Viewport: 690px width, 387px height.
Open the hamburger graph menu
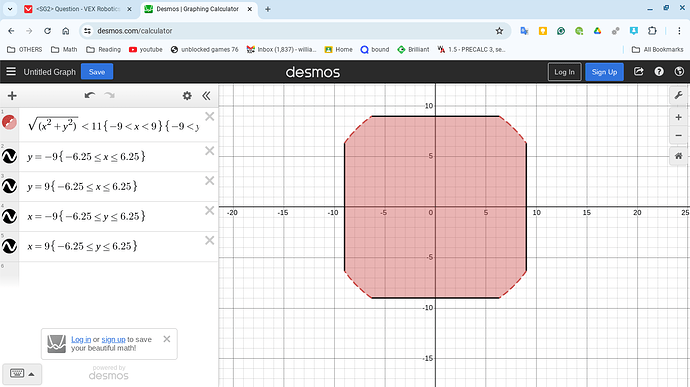(11, 71)
